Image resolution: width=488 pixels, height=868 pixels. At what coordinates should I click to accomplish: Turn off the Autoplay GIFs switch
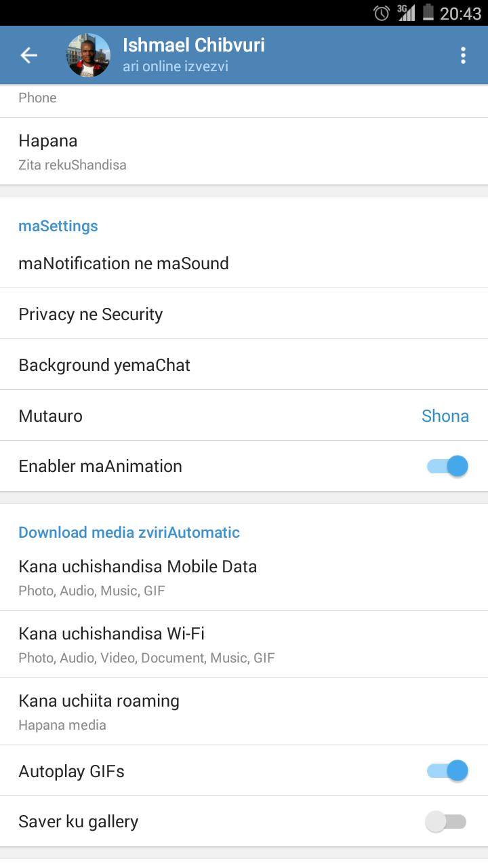click(447, 771)
